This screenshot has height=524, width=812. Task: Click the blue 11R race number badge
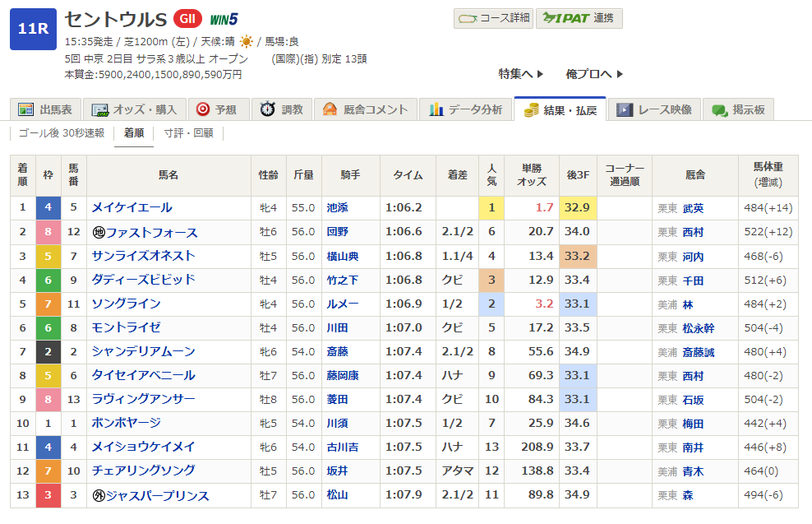pyautogui.click(x=33, y=29)
